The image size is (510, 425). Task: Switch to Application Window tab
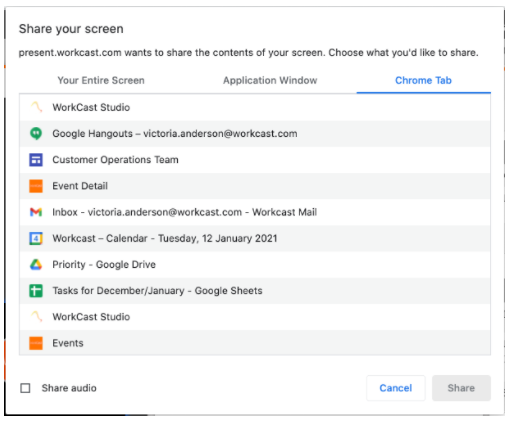pyautogui.click(x=270, y=80)
